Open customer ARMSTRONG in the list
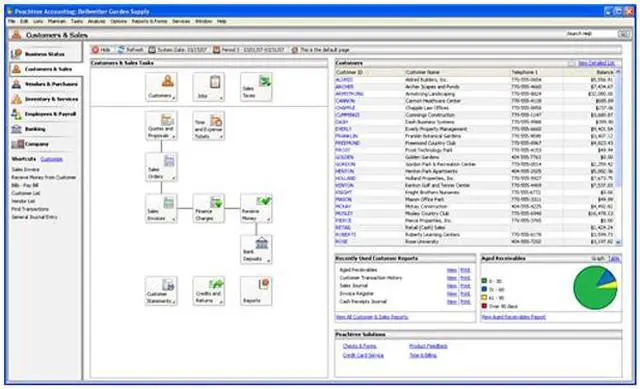The width and height of the screenshot is (640, 389). pos(349,94)
